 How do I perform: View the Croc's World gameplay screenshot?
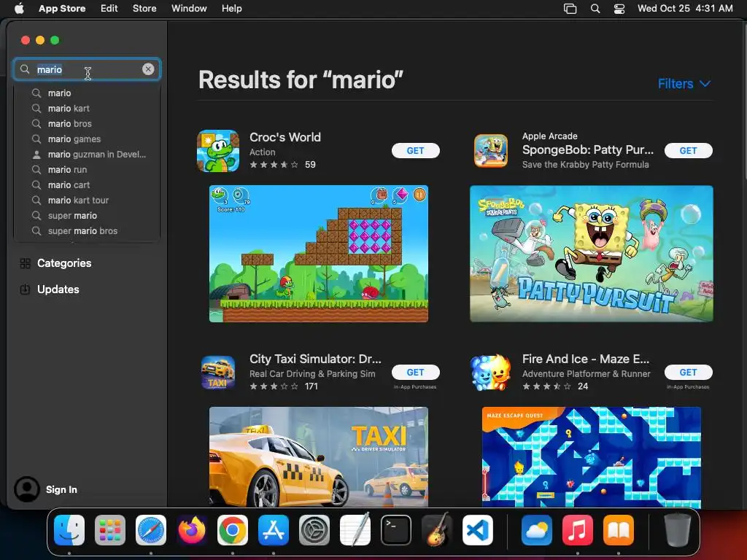click(318, 254)
